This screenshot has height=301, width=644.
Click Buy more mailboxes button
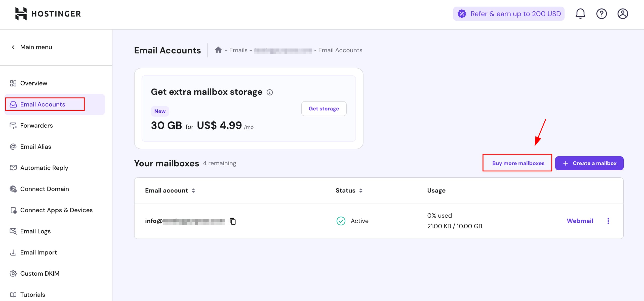coord(518,163)
